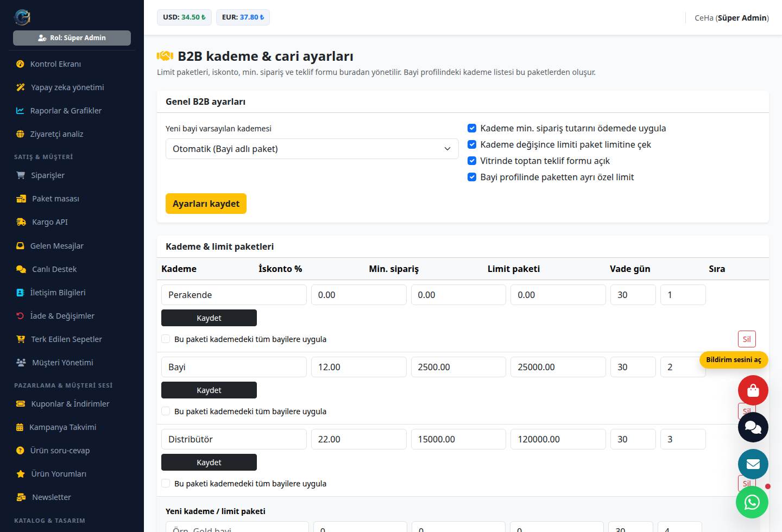Click the Terk Edilen Sepetler cart icon
Screen dimensions: 782x532
click(x=21, y=339)
